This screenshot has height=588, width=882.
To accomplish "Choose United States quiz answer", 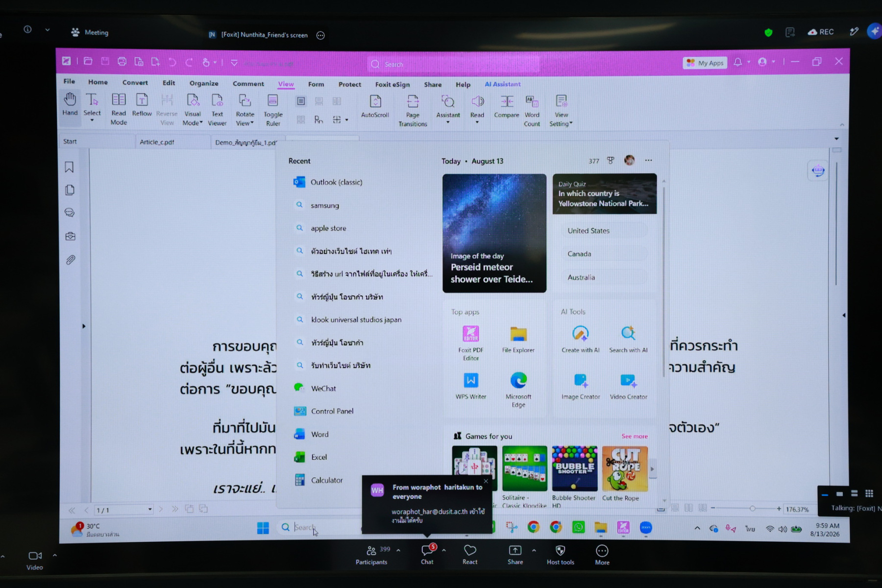I will pyautogui.click(x=605, y=231).
